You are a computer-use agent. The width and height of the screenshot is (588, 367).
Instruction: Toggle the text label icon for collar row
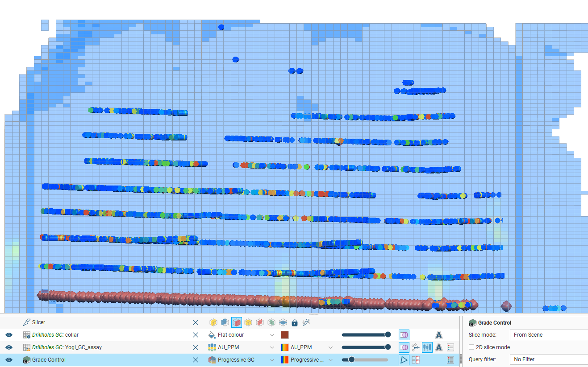438,335
